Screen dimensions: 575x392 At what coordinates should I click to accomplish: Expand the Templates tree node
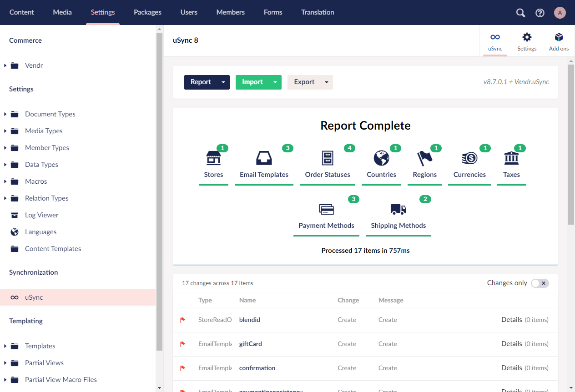click(5, 346)
